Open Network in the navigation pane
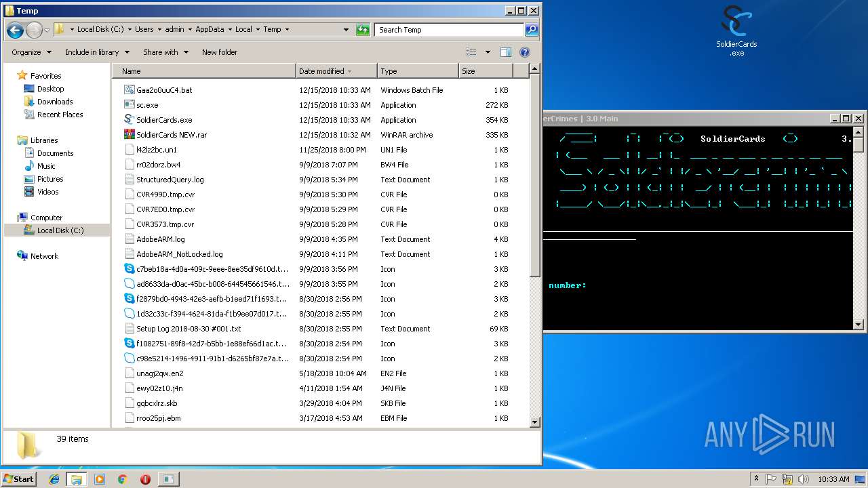868x488 pixels. (x=44, y=256)
